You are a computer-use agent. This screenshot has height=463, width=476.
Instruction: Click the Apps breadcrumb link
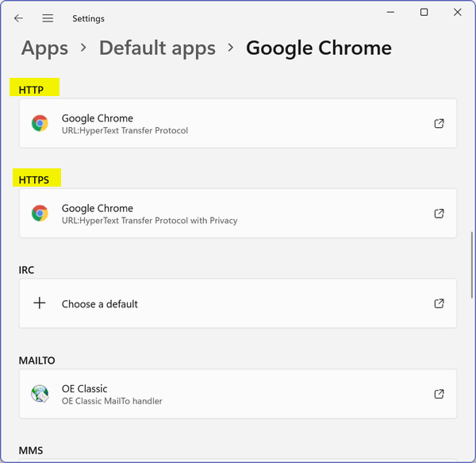click(44, 48)
